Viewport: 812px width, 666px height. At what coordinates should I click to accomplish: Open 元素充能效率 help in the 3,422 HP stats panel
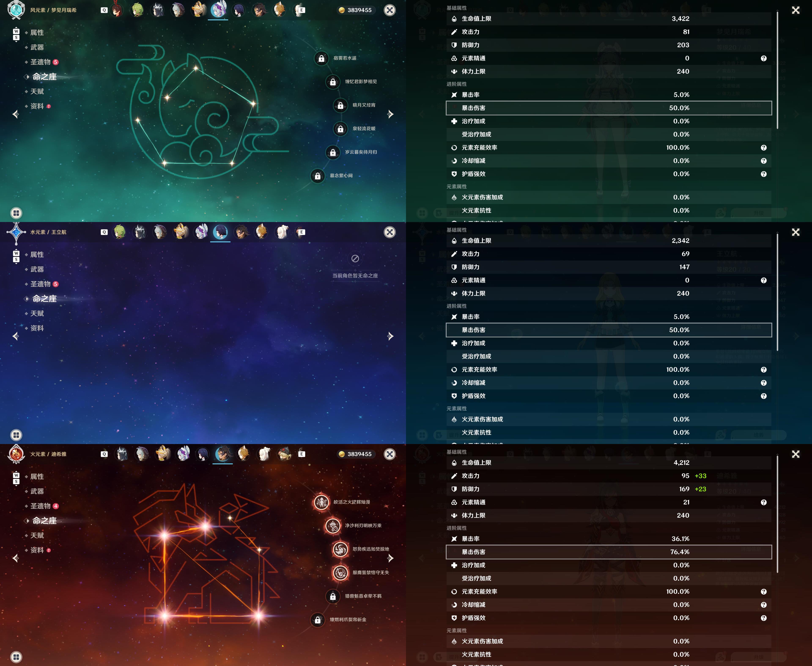(x=764, y=148)
